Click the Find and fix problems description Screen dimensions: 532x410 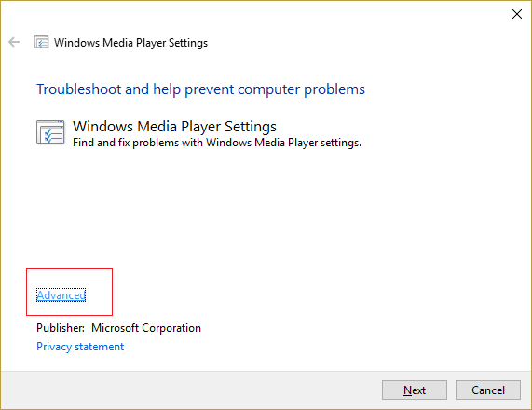[x=217, y=143]
